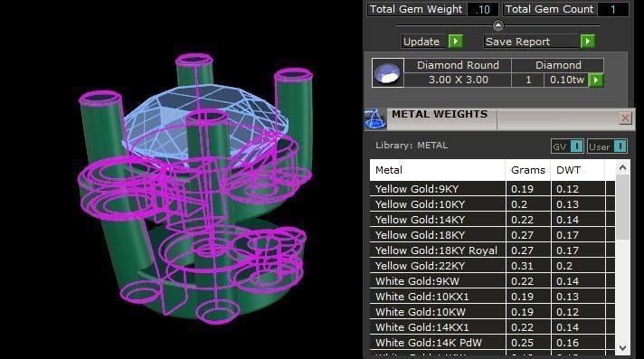Viewport: 644px width, 359px height.
Task: Click the 0.31 grams value for 22KY
Action: pyautogui.click(x=522, y=266)
